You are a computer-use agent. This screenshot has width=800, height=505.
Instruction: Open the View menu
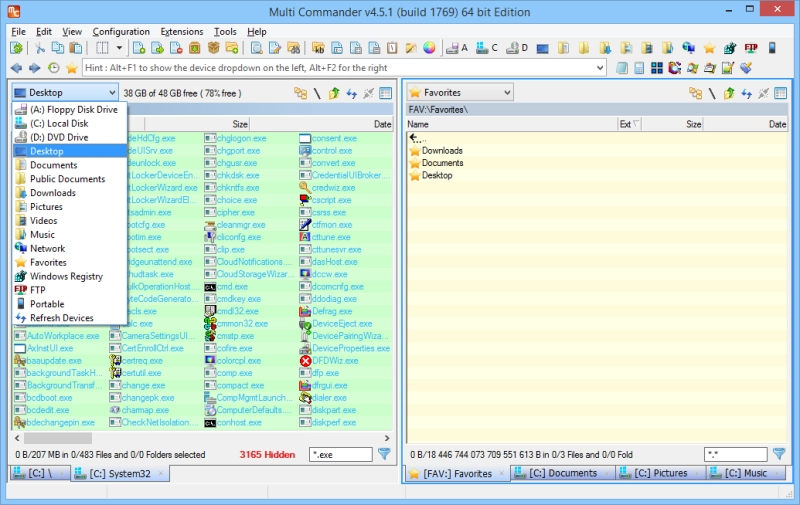point(72,32)
